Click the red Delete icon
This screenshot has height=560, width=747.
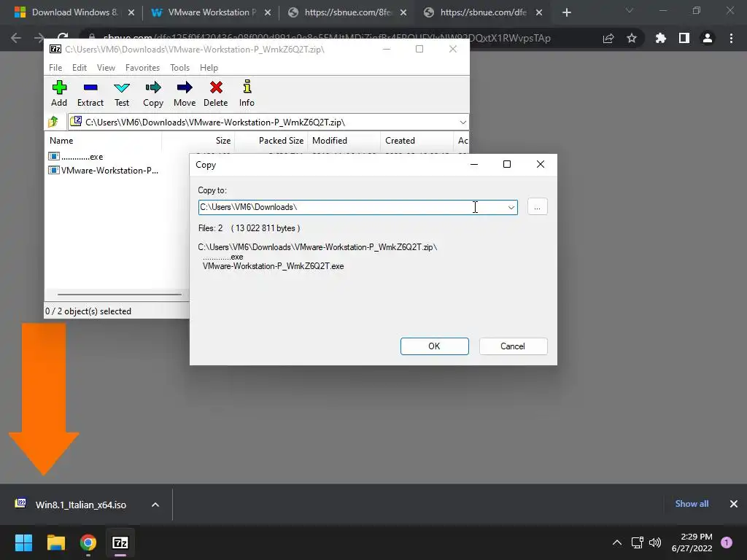pyautogui.click(x=216, y=94)
